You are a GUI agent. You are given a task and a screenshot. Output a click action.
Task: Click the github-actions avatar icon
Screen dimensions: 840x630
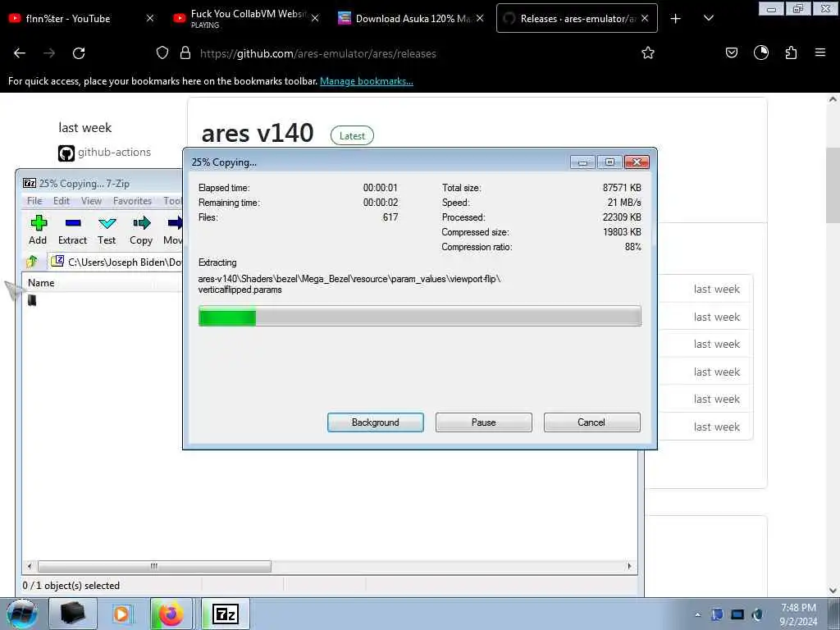(66, 153)
